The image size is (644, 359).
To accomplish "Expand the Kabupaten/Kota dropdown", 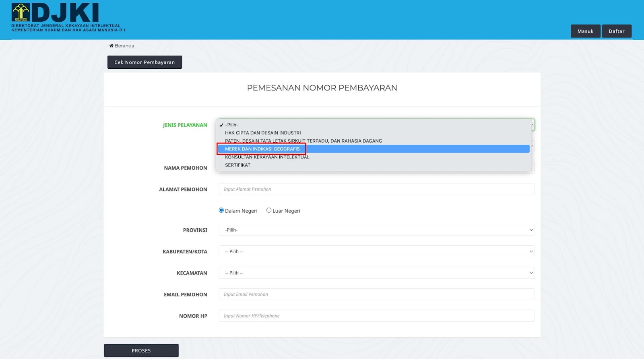I will [x=376, y=251].
